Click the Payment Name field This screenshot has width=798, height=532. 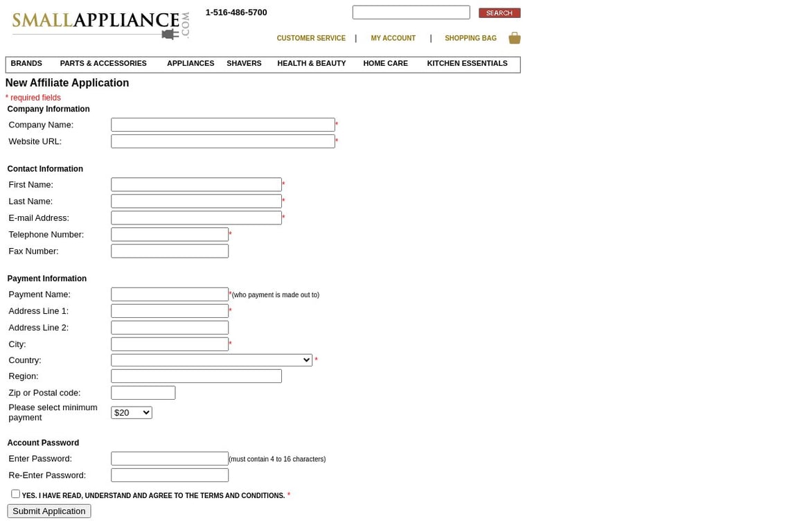tap(170, 294)
